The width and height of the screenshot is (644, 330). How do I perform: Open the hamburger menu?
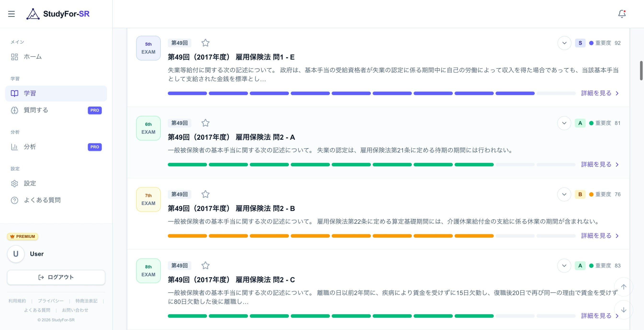click(11, 14)
